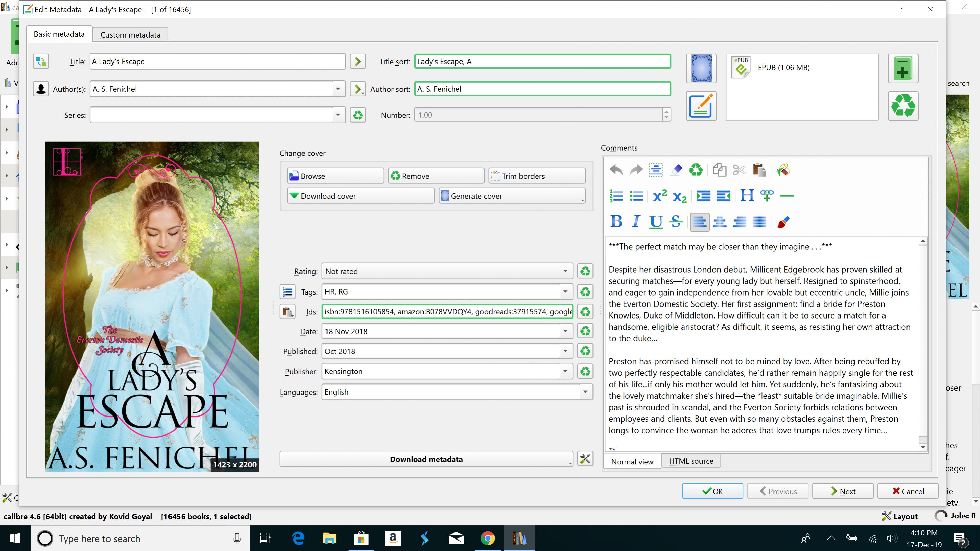Click the paste ISBN clipboard icon
The width and height of the screenshot is (980, 551).
(288, 312)
